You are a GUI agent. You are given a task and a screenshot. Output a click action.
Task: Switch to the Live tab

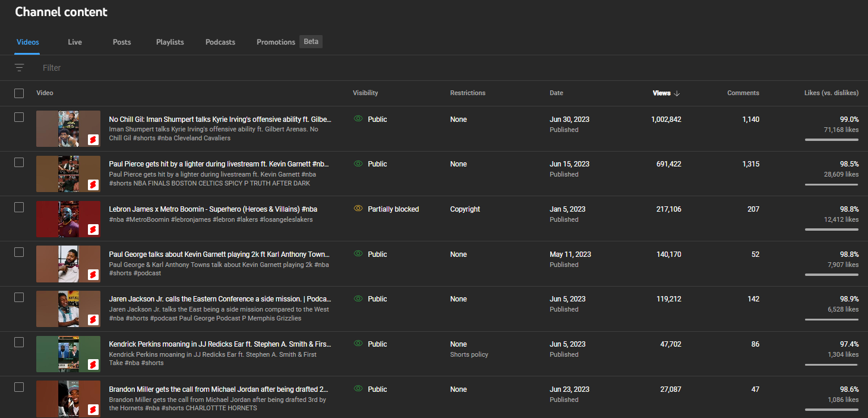(75, 42)
